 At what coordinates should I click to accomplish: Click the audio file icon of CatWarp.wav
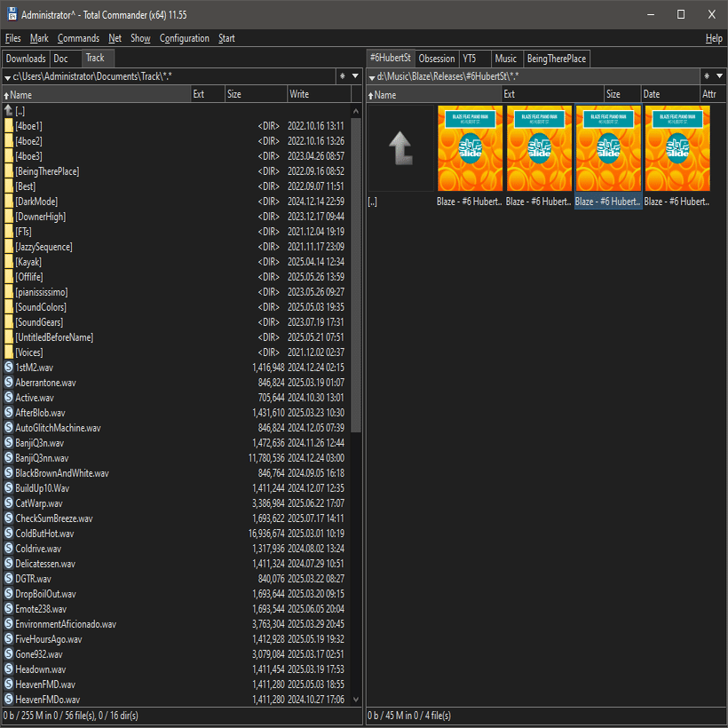tap(8, 502)
